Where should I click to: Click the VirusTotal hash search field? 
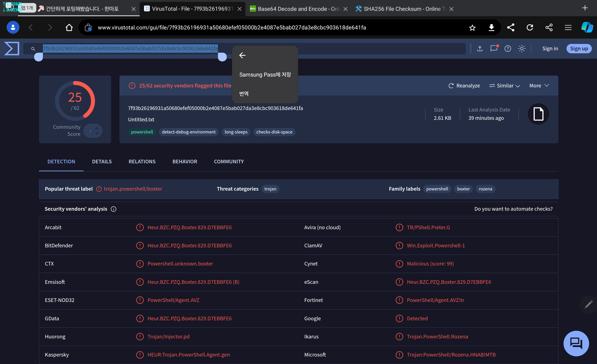pyautogui.click(x=245, y=48)
